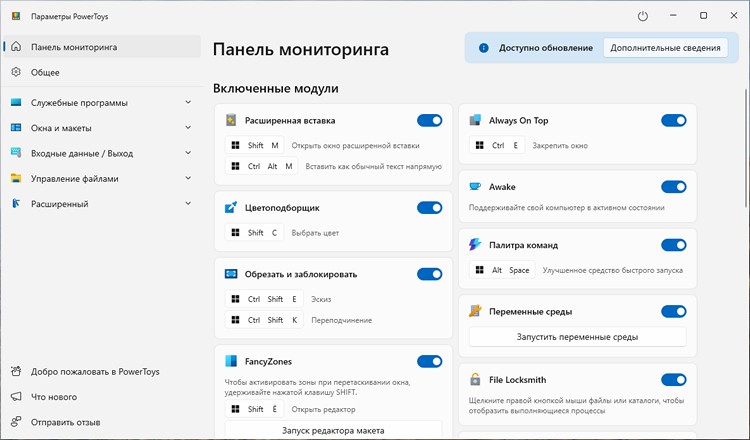Viewport: 750px width, 440px height.
Task: Click the Выбрать цвет label
Action: 315,233
